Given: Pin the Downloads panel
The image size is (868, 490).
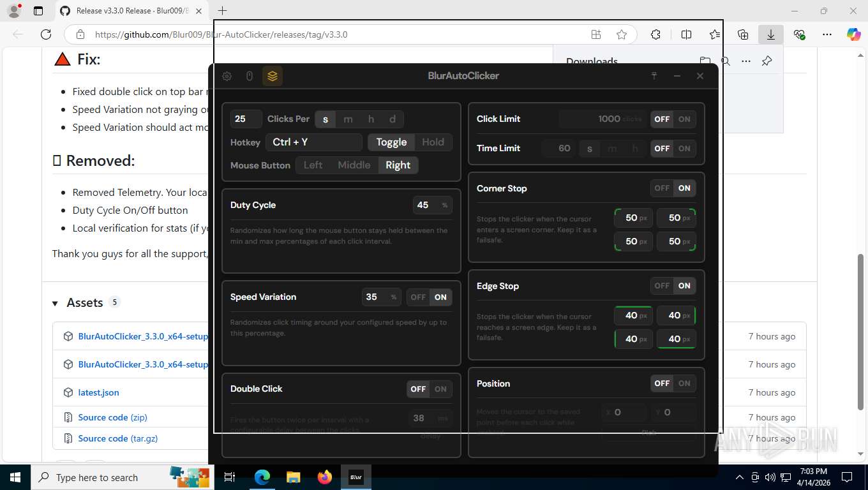Looking at the screenshot, I should click(767, 61).
